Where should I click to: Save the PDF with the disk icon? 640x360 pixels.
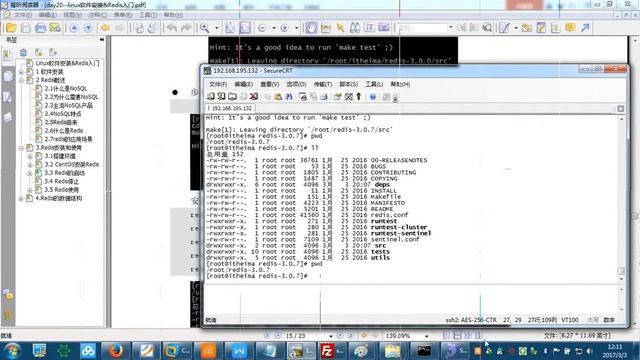[x=25, y=28]
